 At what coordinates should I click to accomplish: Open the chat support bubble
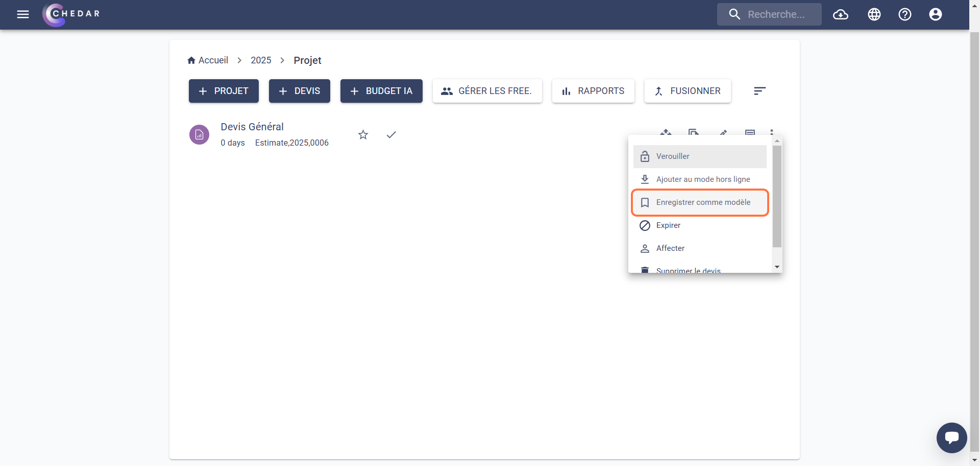(951, 438)
